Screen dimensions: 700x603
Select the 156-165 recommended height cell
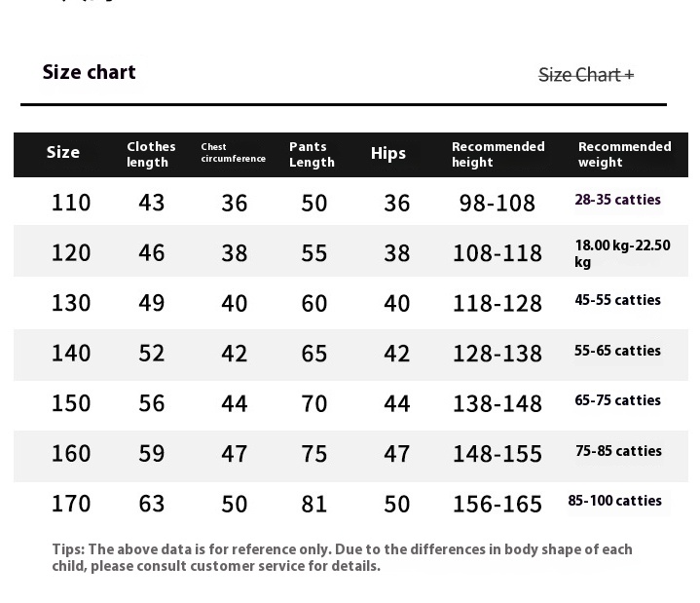coord(497,505)
